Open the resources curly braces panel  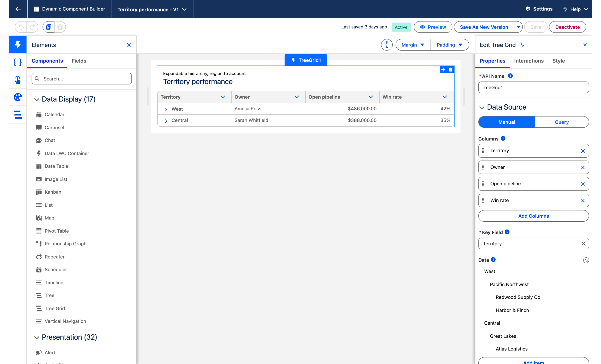point(18,62)
